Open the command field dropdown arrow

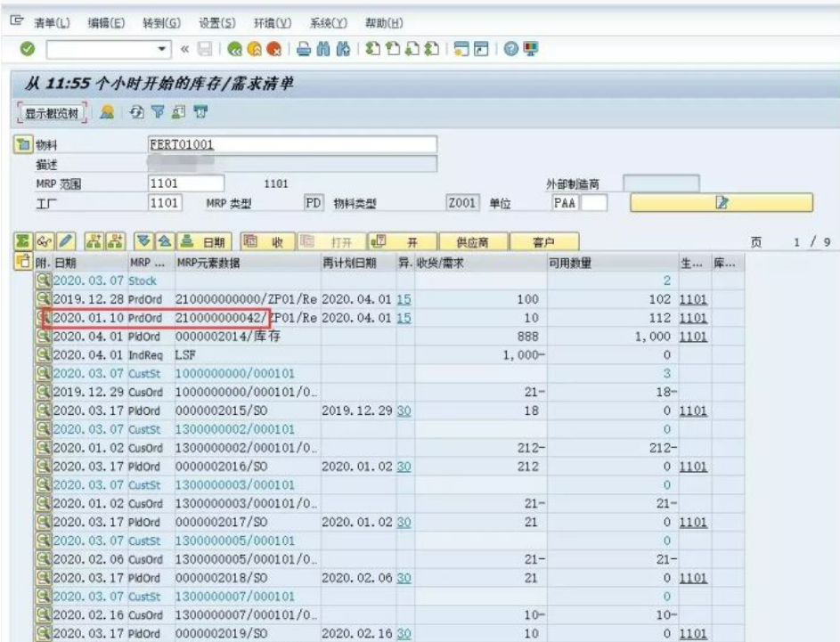(160, 49)
